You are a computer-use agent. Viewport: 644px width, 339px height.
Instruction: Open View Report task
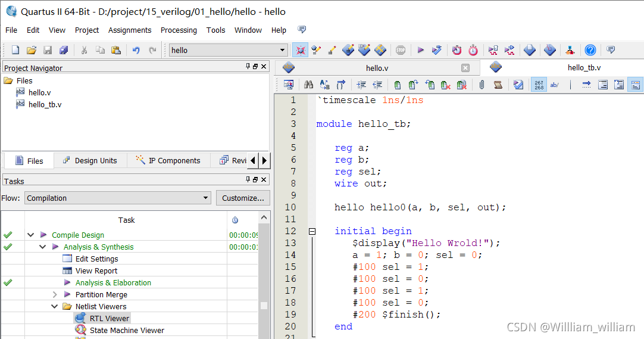pos(90,271)
